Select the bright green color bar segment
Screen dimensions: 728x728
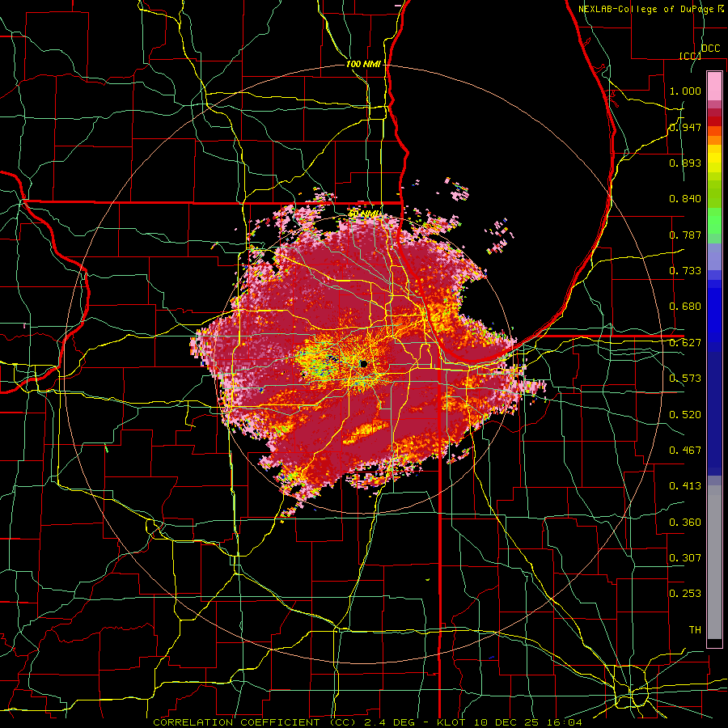click(714, 221)
